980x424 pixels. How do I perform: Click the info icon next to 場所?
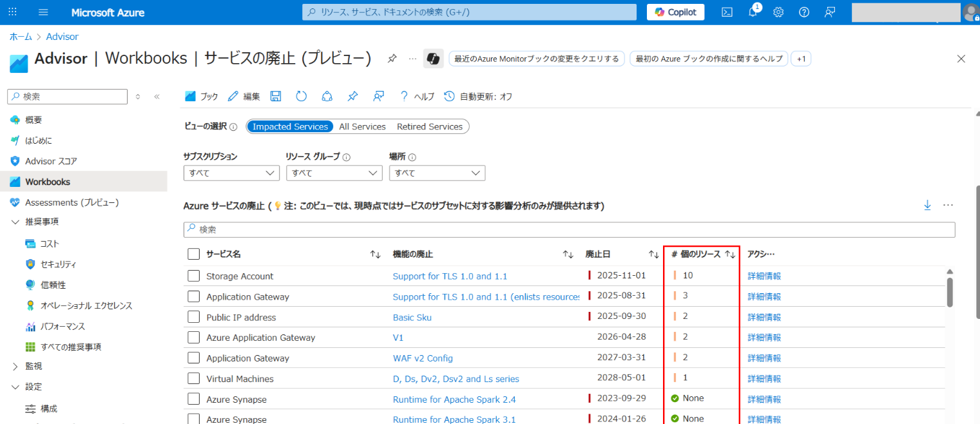[412, 157]
